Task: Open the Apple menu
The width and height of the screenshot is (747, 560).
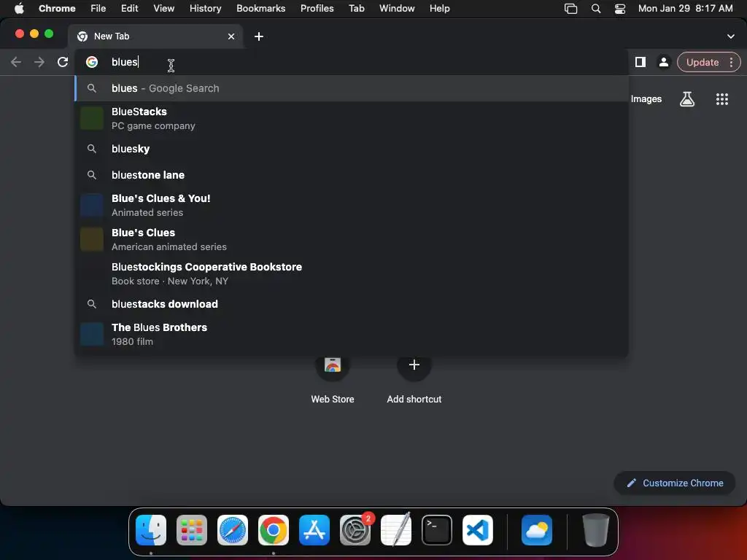Action: pos(19,8)
